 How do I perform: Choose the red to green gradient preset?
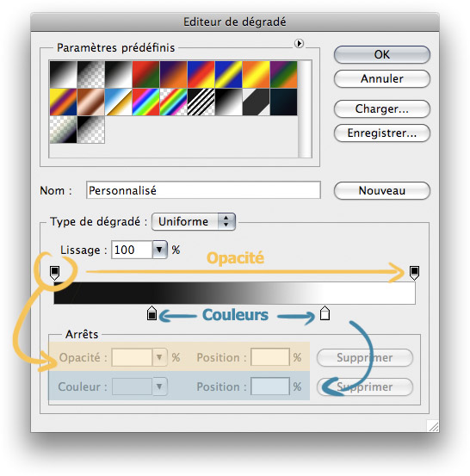[x=145, y=74]
